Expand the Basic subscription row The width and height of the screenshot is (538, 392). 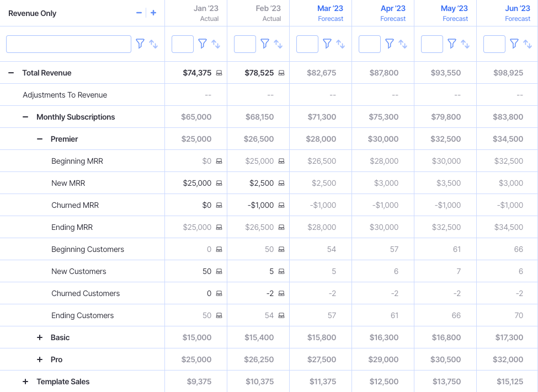[39, 337]
